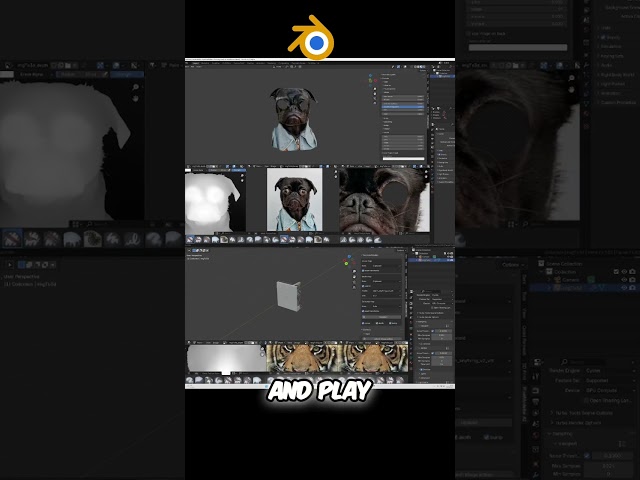
Task: Click zoom icon in pug close-up image editor
Action: (x=427, y=172)
